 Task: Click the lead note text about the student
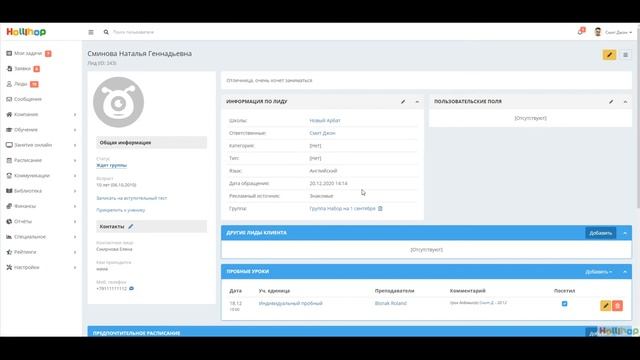point(269,80)
